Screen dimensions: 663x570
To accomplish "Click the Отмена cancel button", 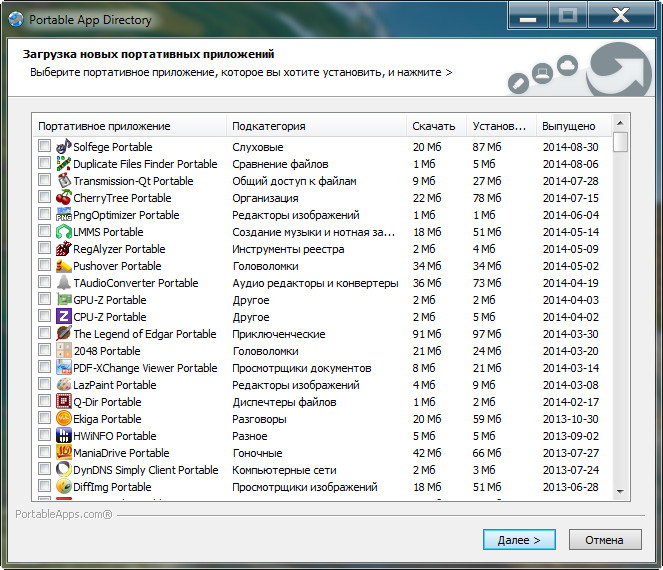I will coord(604,540).
